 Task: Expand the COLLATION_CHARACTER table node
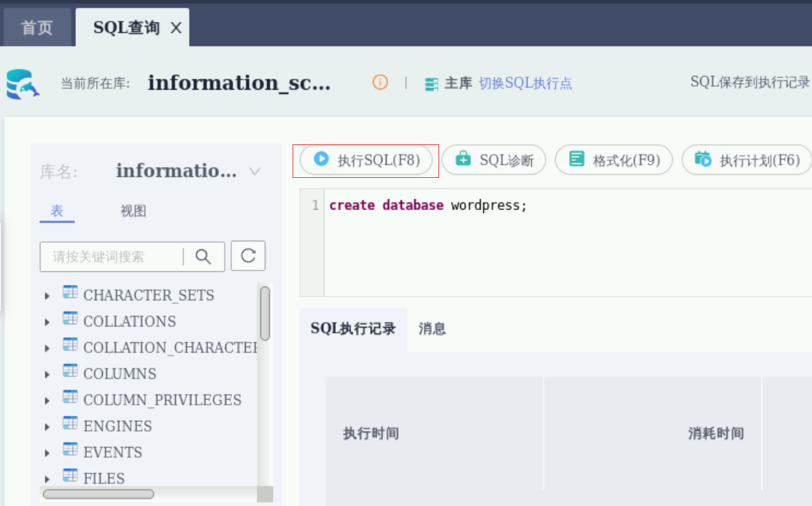tap(47, 349)
